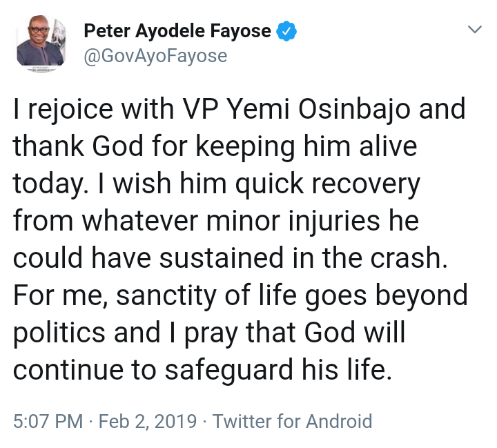This screenshot has width=497, height=448.
Task: Open the tweet options chevron menu
Action: pyautogui.click(x=474, y=30)
